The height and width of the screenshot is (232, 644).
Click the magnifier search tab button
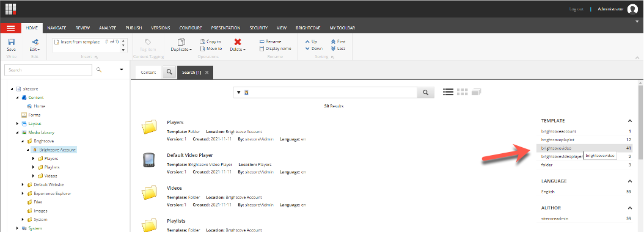(x=169, y=72)
